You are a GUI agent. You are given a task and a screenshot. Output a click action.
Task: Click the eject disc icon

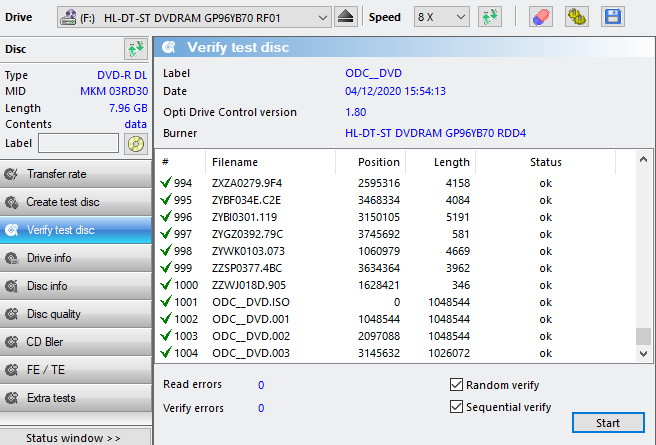pos(346,18)
